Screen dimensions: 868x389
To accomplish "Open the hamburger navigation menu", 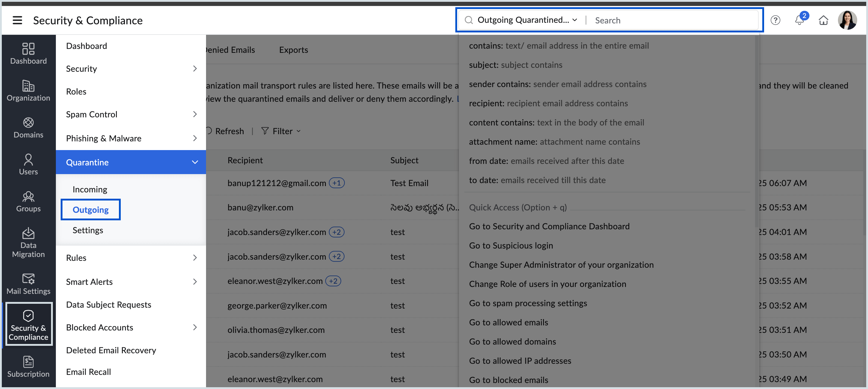I will [17, 20].
